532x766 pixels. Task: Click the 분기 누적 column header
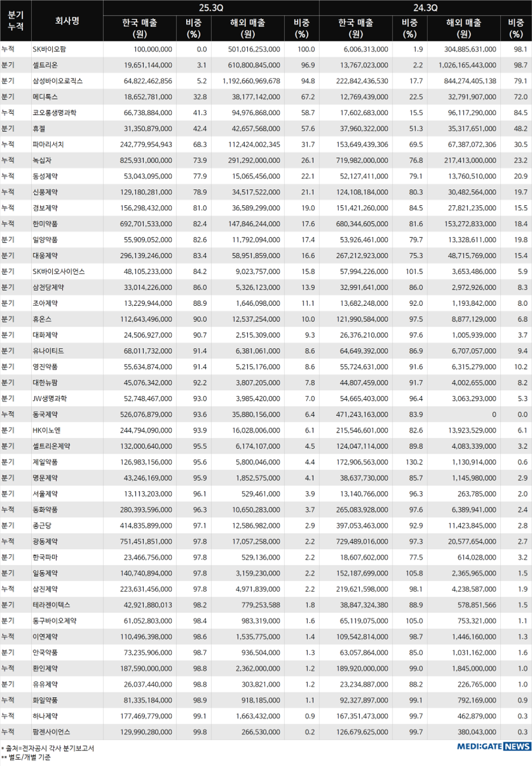tap(16, 21)
